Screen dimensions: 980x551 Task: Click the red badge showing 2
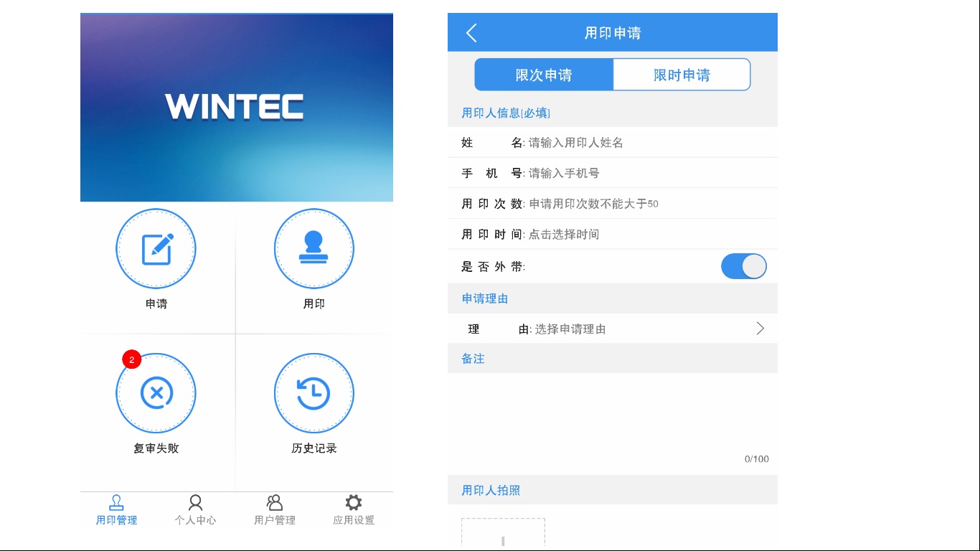[x=131, y=359]
